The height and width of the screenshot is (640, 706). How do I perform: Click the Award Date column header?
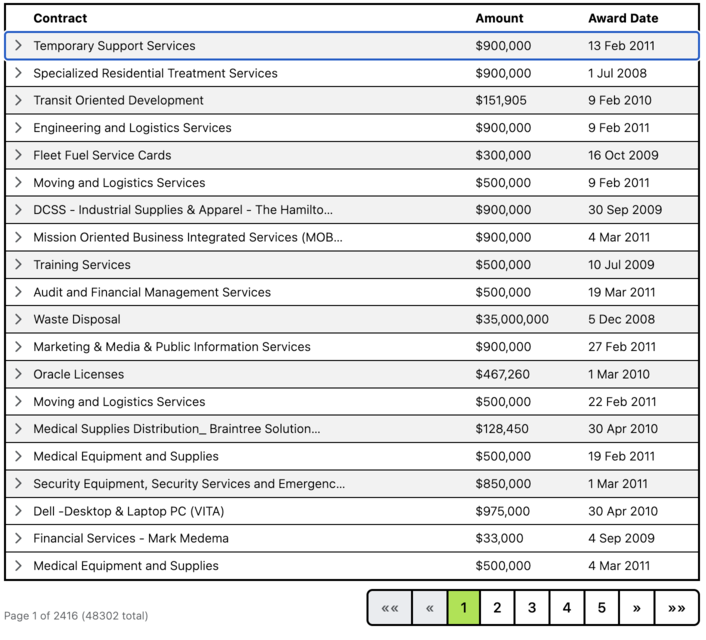point(623,18)
